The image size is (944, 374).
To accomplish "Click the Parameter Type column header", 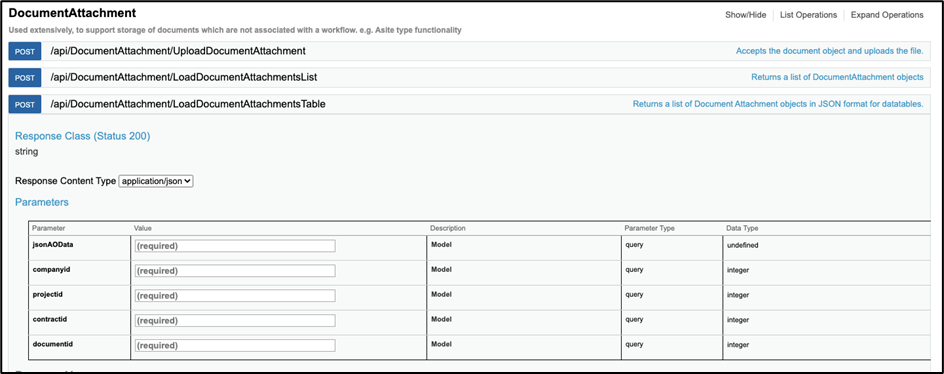I will point(650,228).
